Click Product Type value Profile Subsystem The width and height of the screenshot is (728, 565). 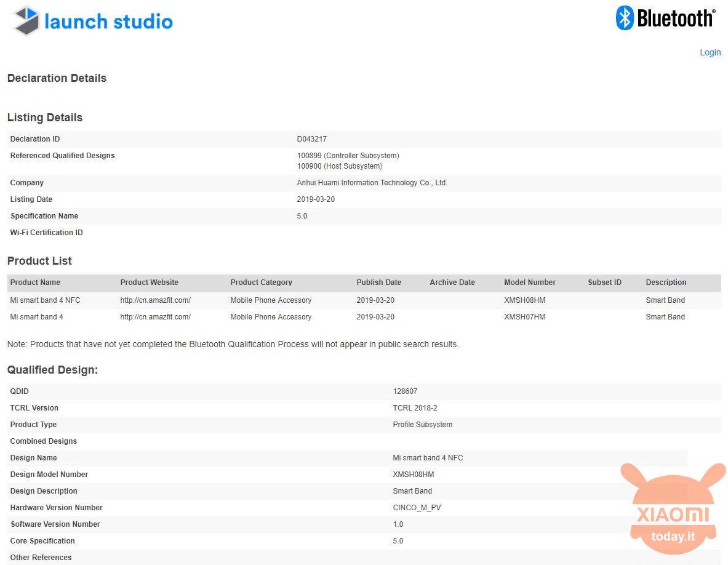pyautogui.click(x=422, y=425)
